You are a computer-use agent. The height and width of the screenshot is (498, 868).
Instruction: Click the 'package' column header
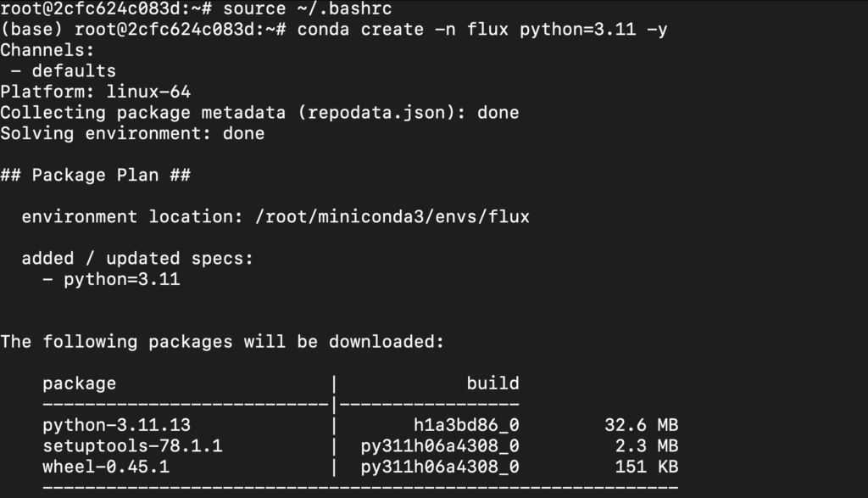pyautogui.click(x=79, y=383)
